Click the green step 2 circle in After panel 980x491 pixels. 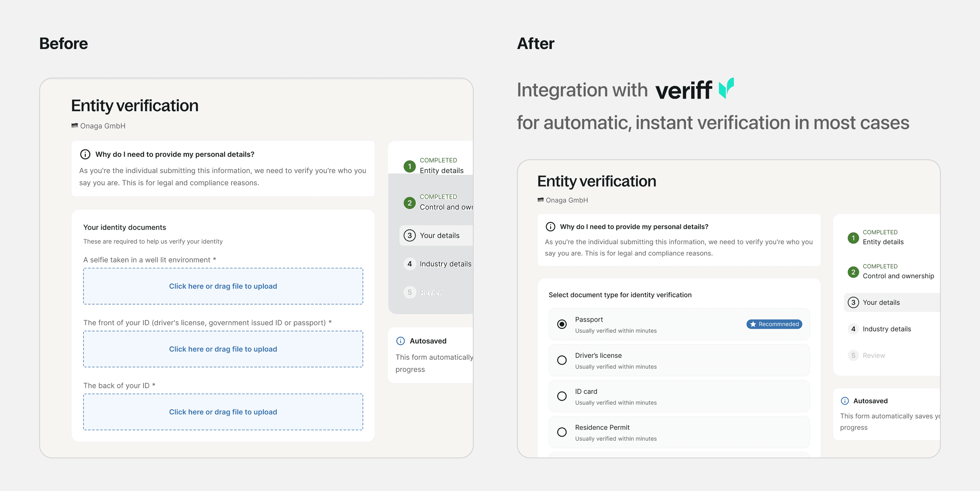(x=853, y=272)
